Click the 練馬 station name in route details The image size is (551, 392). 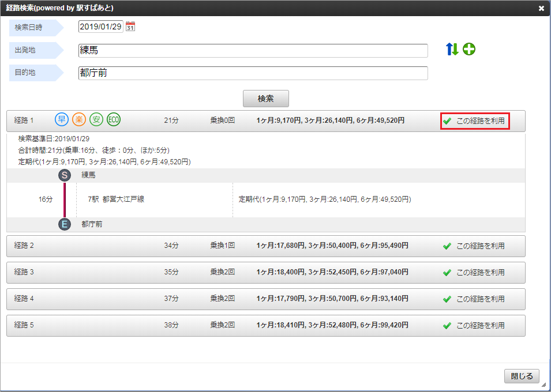88,175
